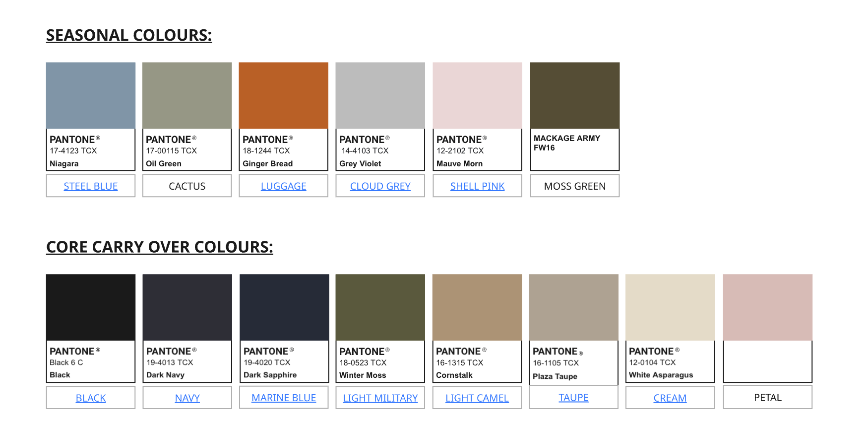Click the LIGHT MILITARY link
The width and height of the screenshot is (868, 427).
point(380,398)
